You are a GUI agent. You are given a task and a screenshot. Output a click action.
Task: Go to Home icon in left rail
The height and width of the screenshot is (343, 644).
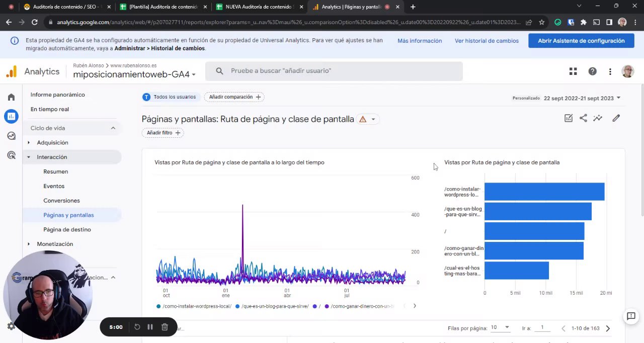[x=11, y=97]
